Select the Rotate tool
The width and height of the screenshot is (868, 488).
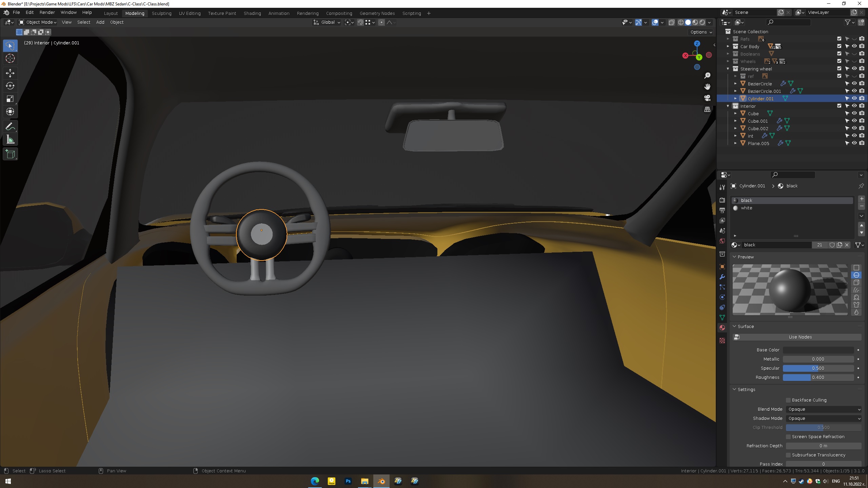10,86
